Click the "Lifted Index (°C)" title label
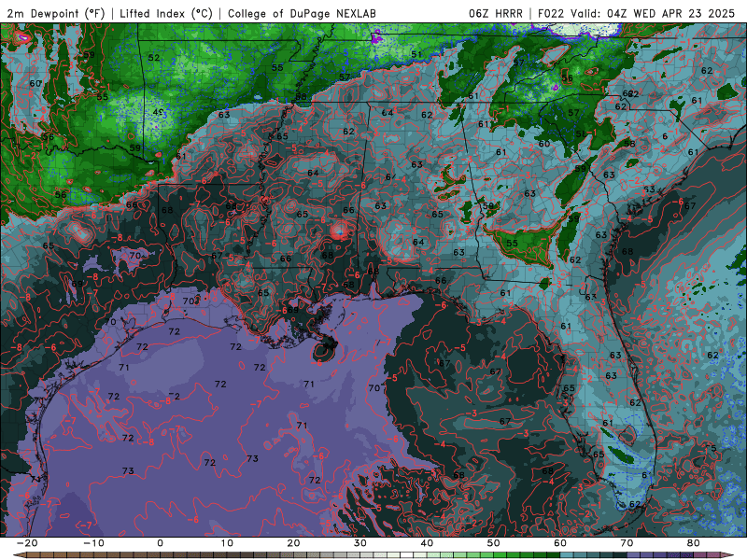Screen dimensions: 747x560 [x=166, y=13]
